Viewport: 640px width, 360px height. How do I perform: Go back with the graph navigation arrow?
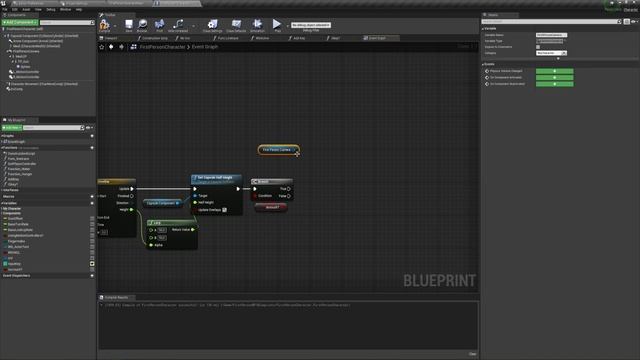click(111, 47)
